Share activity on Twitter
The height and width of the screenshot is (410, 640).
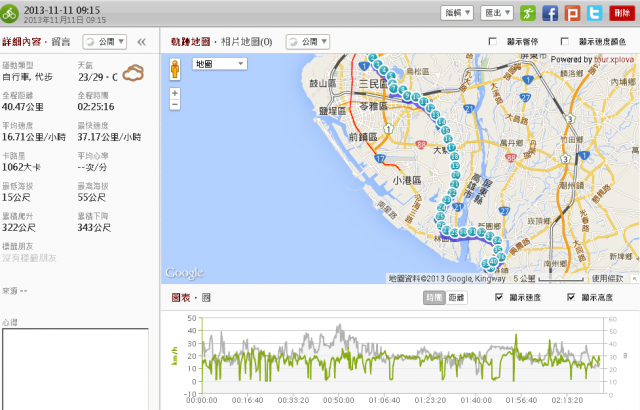pos(595,13)
